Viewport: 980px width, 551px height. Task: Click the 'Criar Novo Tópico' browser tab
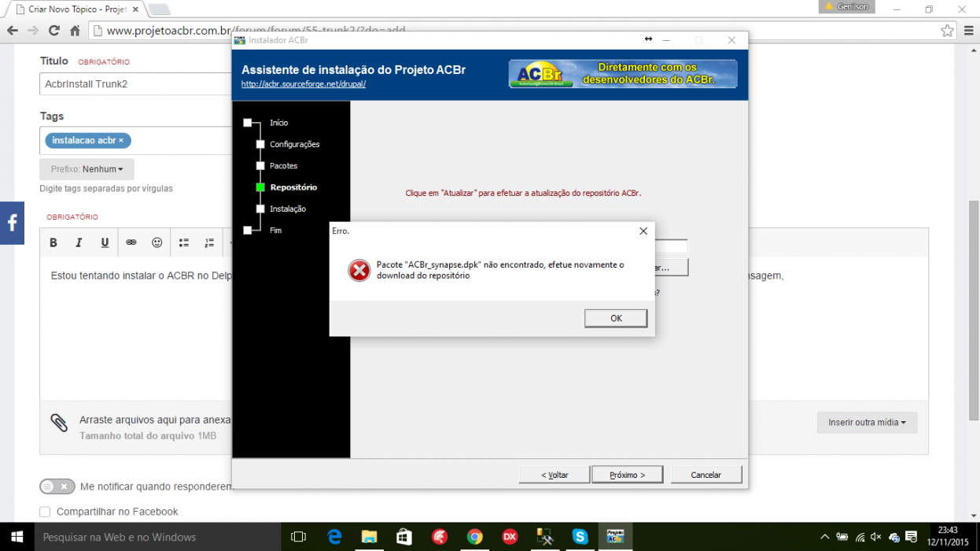pos(77,9)
